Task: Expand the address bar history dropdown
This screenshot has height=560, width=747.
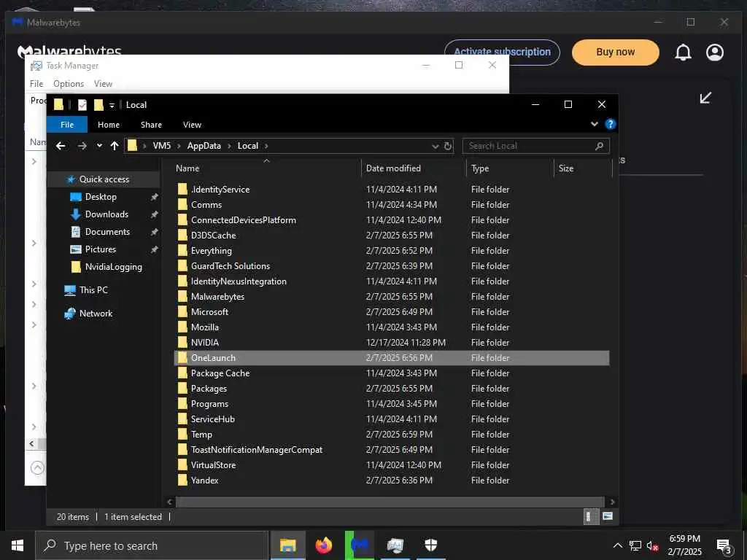Action: pos(435,146)
